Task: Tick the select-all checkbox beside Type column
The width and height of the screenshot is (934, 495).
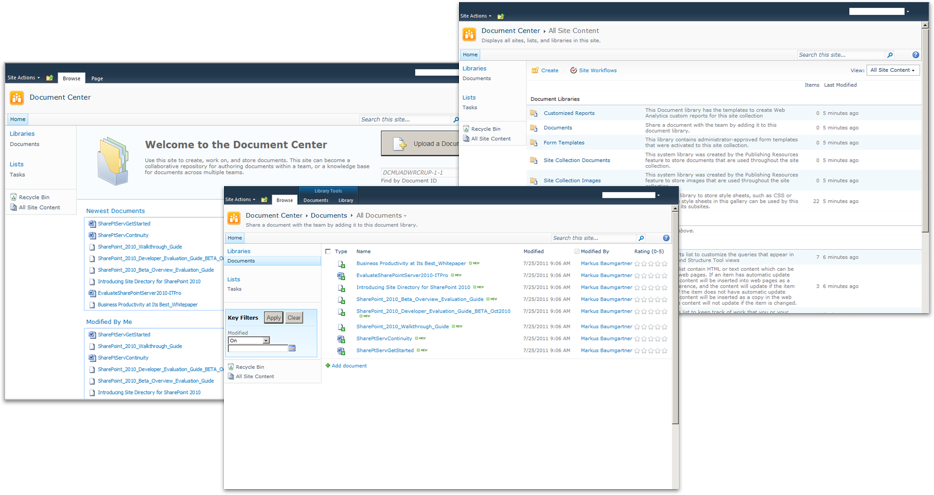Action: (328, 251)
